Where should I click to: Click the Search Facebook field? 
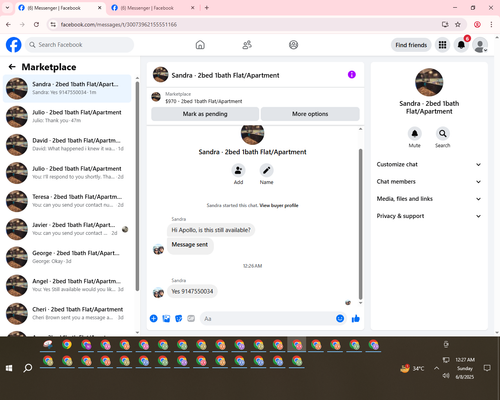[x=79, y=45]
